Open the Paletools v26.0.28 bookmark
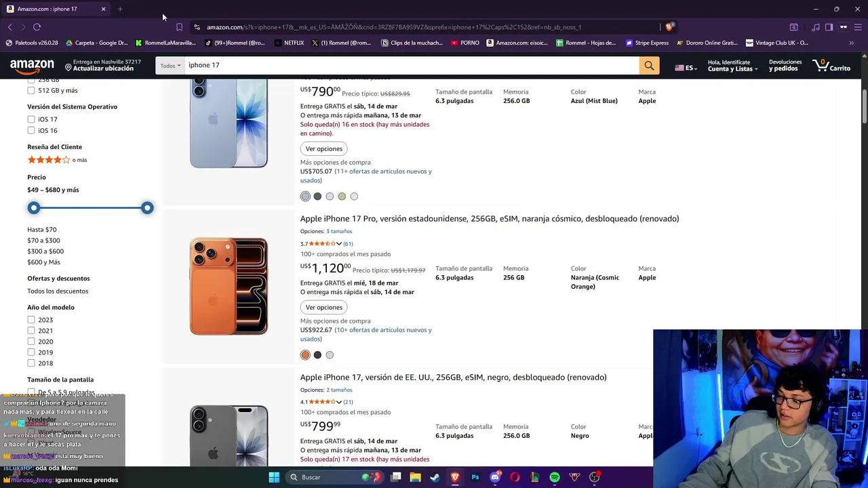Image resolution: width=868 pixels, height=488 pixels. (32, 43)
